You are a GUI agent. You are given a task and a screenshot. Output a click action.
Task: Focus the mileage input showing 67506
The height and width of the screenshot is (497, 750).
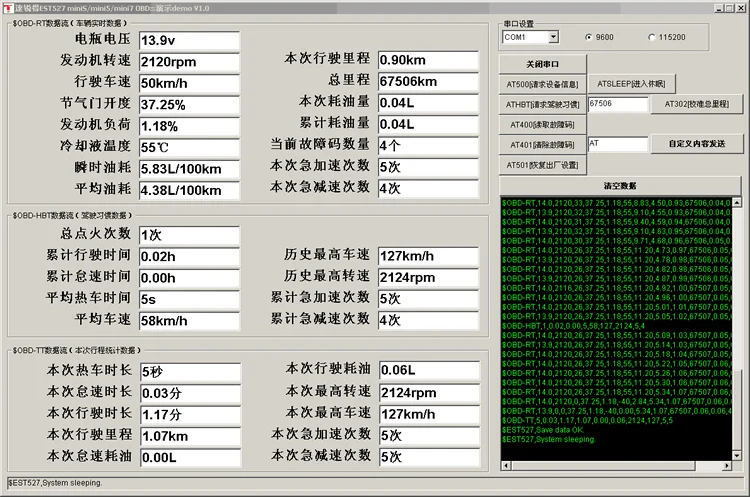(x=617, y=104)
